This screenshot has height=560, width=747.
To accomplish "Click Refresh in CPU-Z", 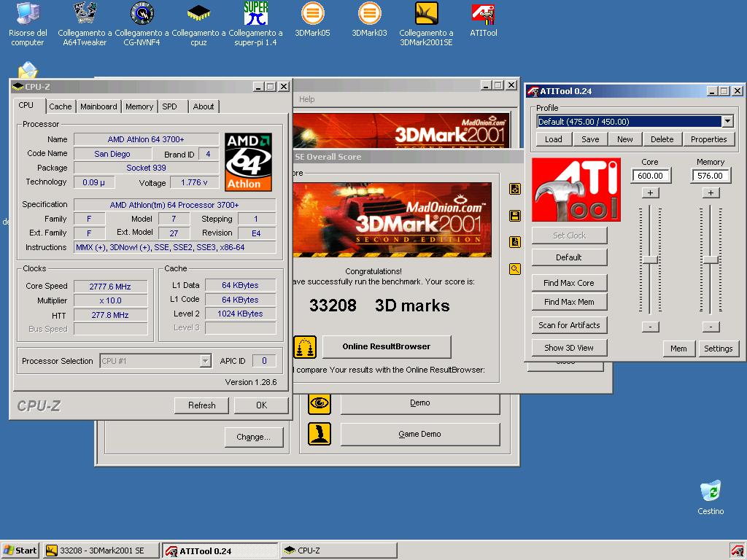I will [201, 405].
